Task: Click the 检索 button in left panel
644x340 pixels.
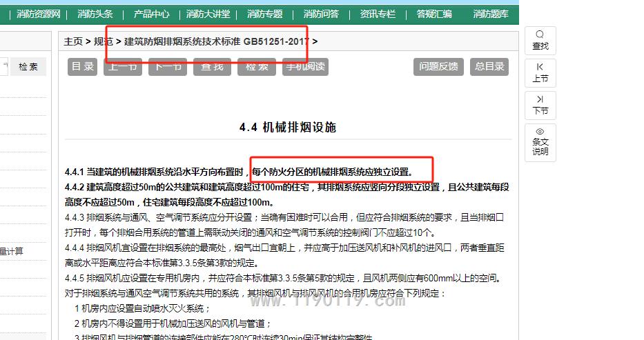Action: point(28,67)
